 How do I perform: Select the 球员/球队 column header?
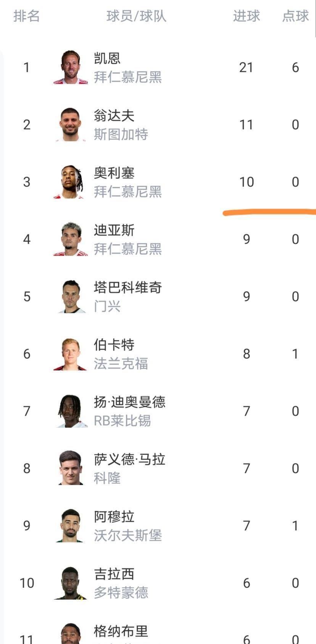coord(136,16)
